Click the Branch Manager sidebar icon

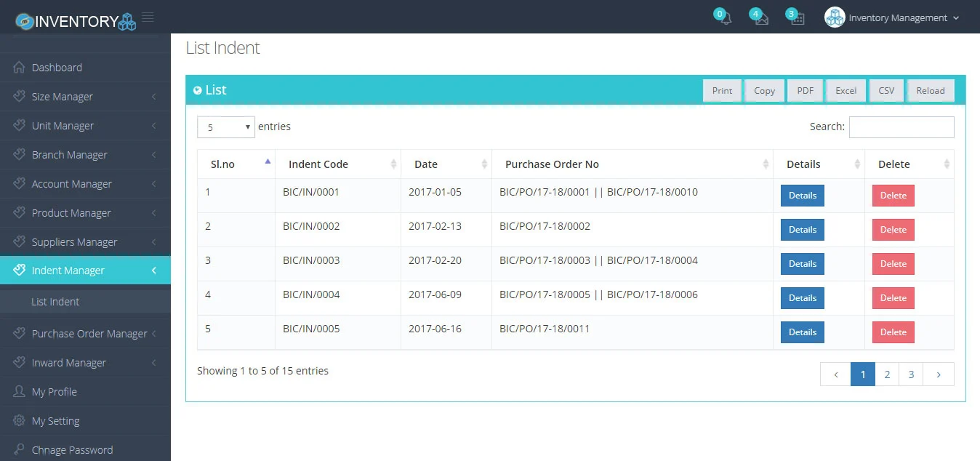tap(20, 154)
